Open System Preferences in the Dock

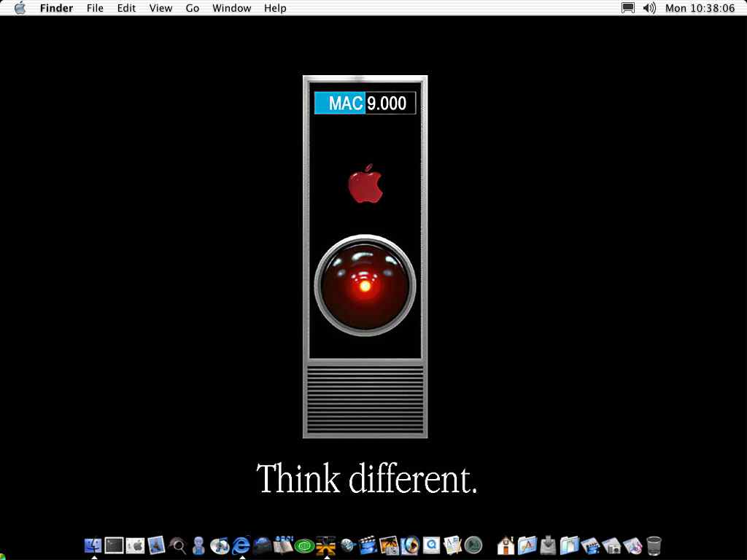pos(135,545)
